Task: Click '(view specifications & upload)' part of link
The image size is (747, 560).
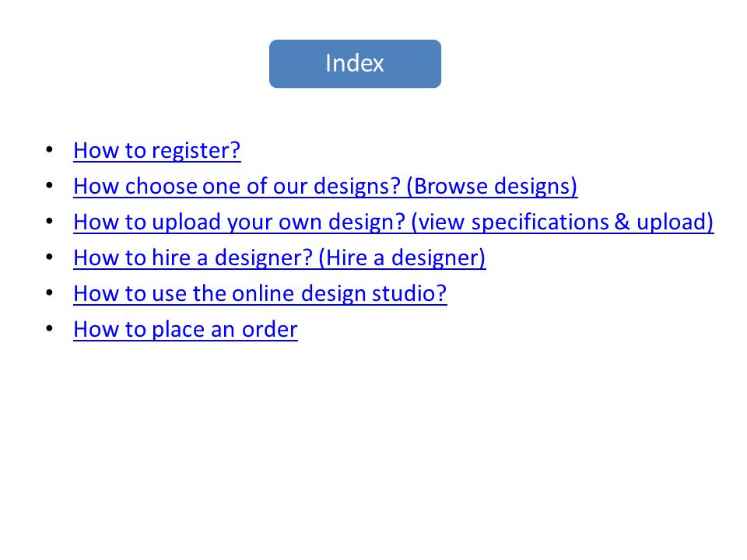Action: 562,222
